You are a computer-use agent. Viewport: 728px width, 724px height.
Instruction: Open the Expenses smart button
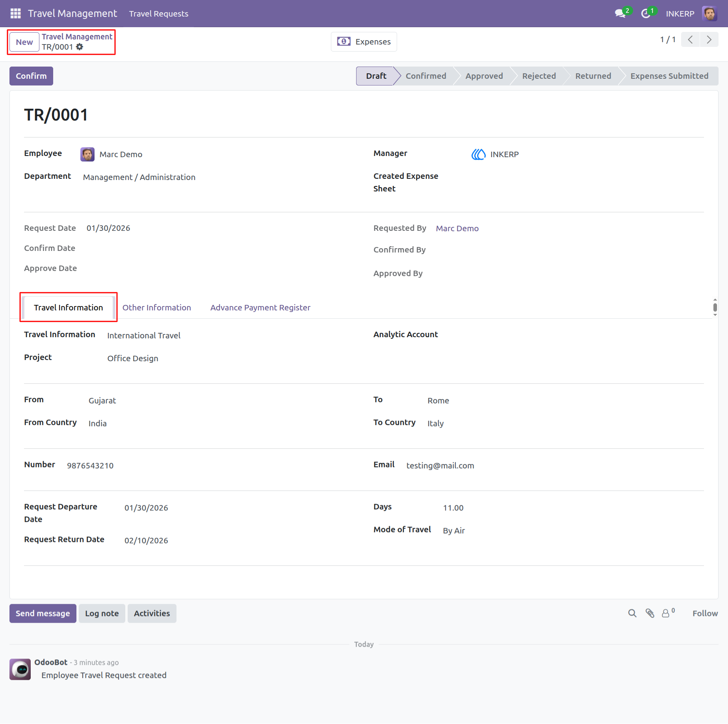(364, 42)
